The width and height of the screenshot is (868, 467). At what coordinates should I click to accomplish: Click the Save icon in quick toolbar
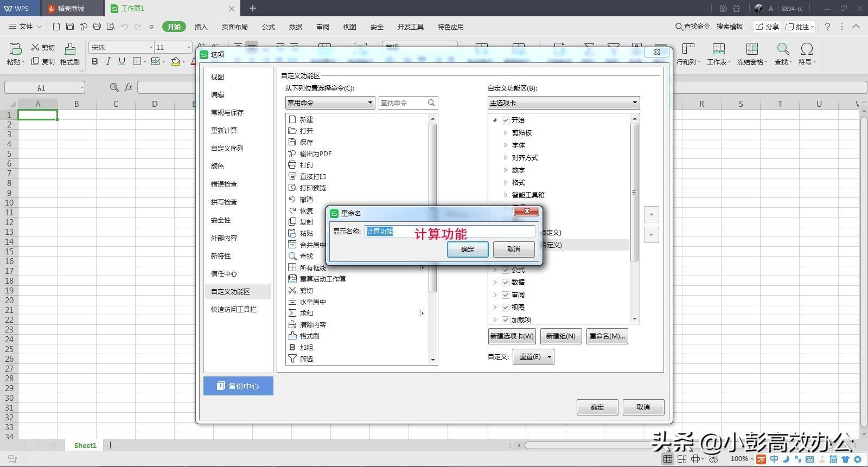70,27
